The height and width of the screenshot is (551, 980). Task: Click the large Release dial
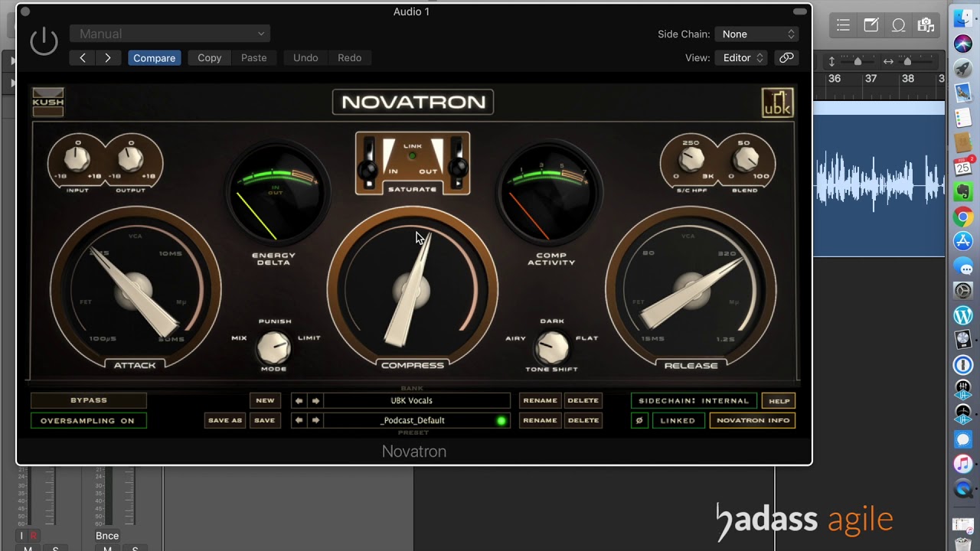(691, 290)
